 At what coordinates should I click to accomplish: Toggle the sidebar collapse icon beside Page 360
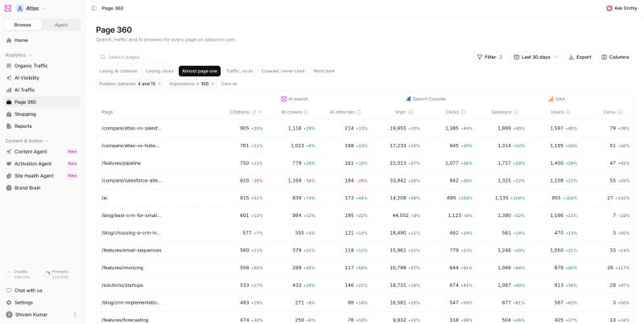(94, 8)
